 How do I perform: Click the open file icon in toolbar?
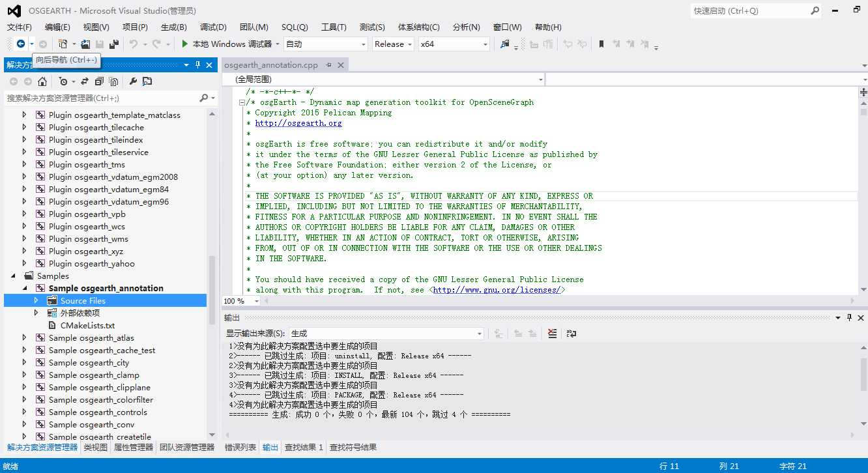(x=85, y=44)
